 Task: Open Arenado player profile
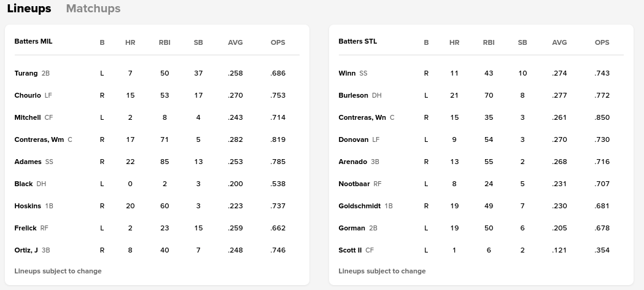click(352, 162)
